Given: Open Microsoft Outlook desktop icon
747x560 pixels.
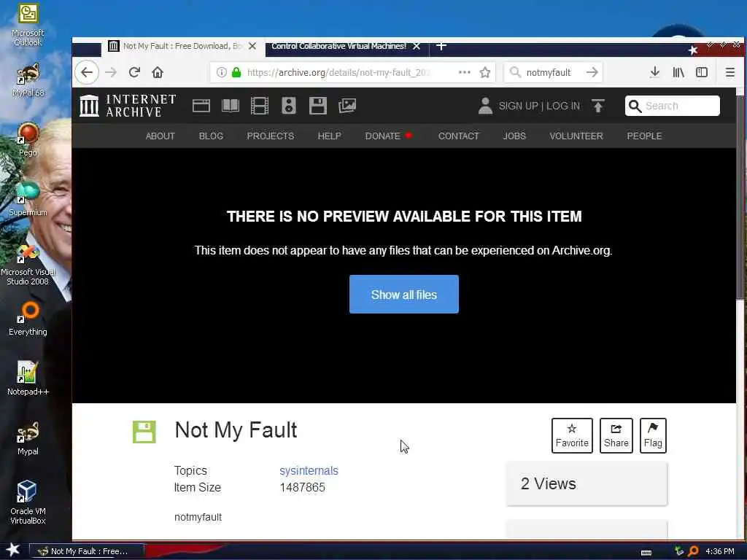Looking at the screenshot, I should [28, 25].
